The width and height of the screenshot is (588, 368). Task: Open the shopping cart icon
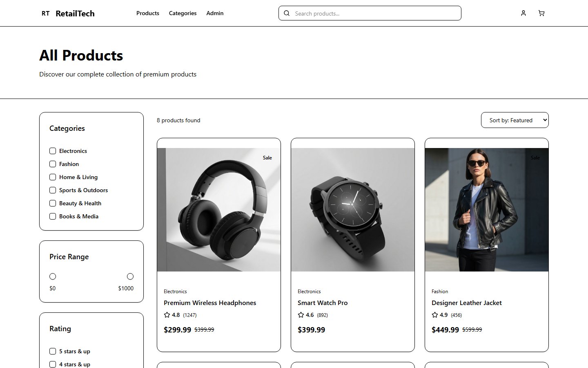tap(541, 13)
